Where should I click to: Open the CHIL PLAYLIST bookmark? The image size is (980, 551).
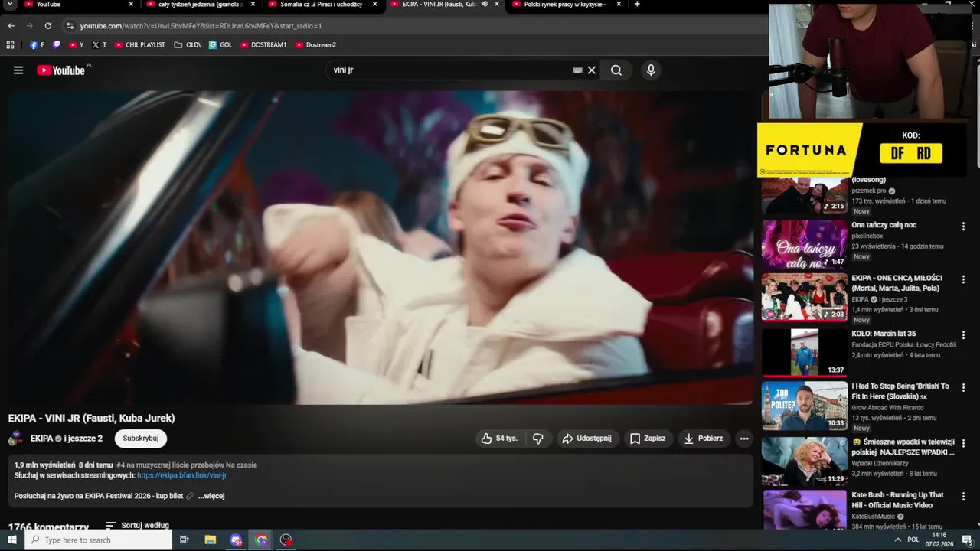tap(140, 45)
